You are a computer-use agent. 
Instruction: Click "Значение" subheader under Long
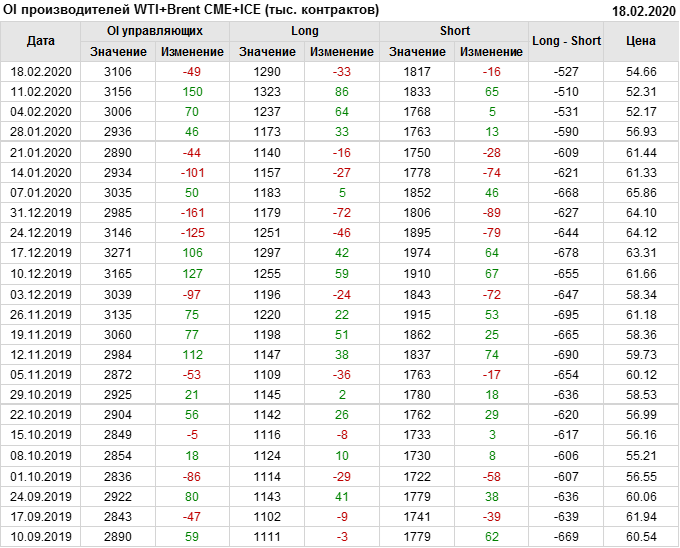[267, 51]
